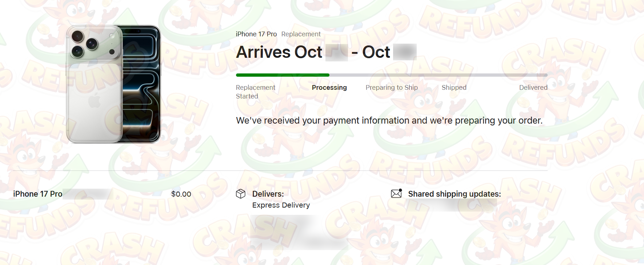Select the Replacement Started progress step
Image resolution: width=644 pixels, height=265 pixels.
(x=255, y=92)
